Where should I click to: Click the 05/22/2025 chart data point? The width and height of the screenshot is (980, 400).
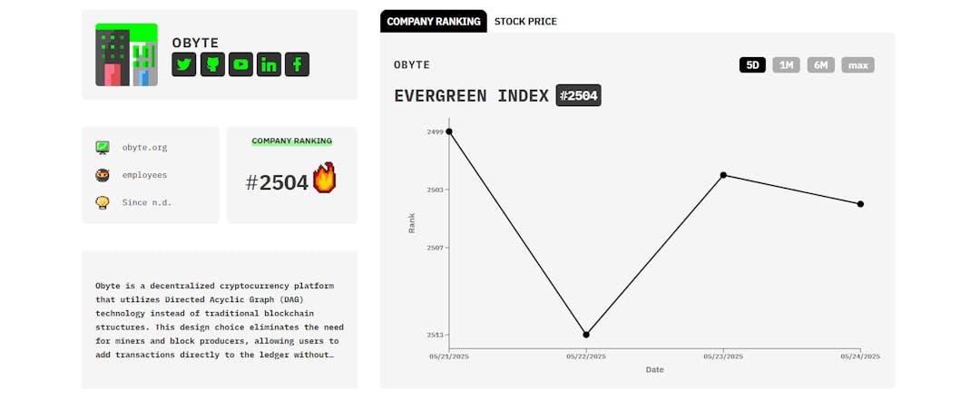tap(586, 335)
